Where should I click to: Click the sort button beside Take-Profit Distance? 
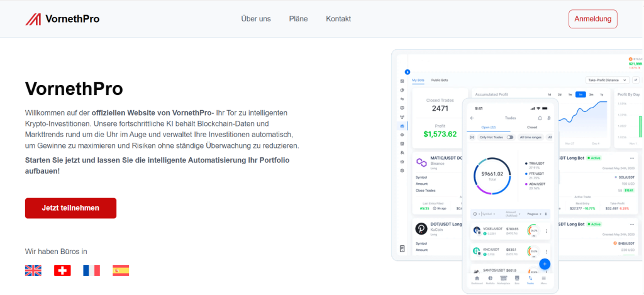point(636,80)
